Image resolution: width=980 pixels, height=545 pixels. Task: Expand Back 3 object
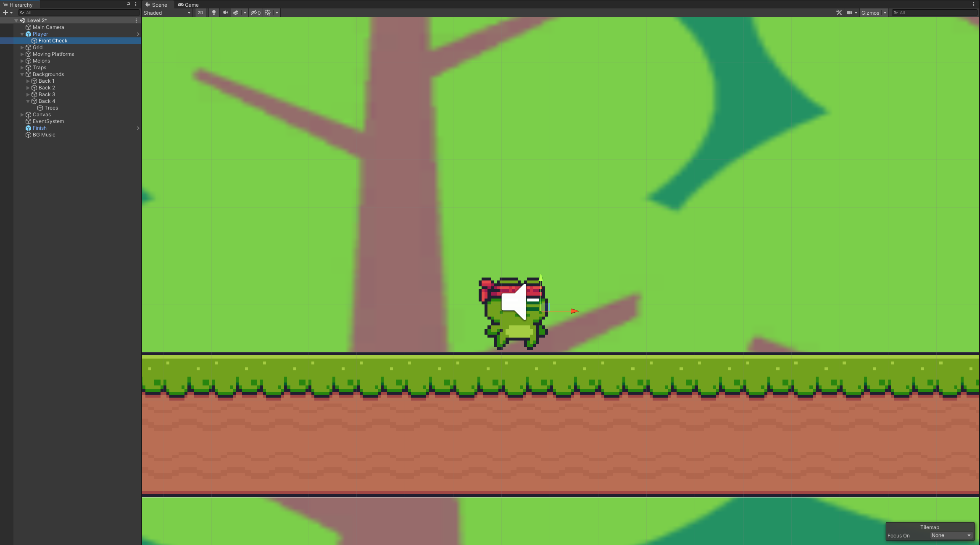(x=28, y=94)
